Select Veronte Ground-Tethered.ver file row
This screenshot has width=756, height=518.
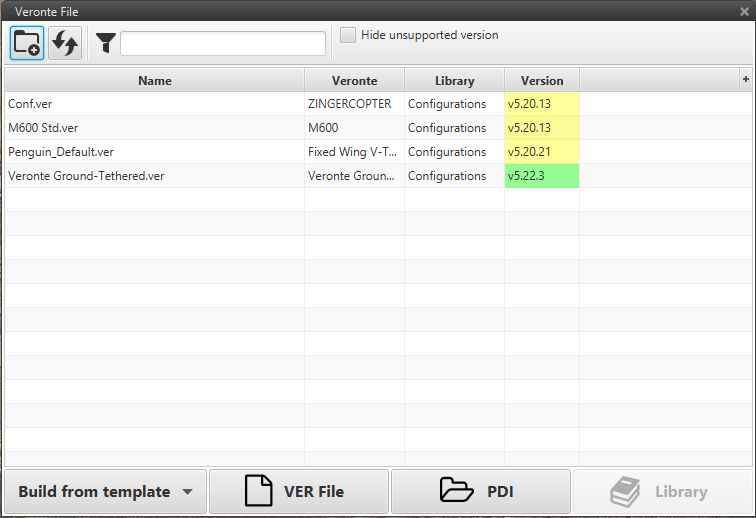(x=378, y=176)
